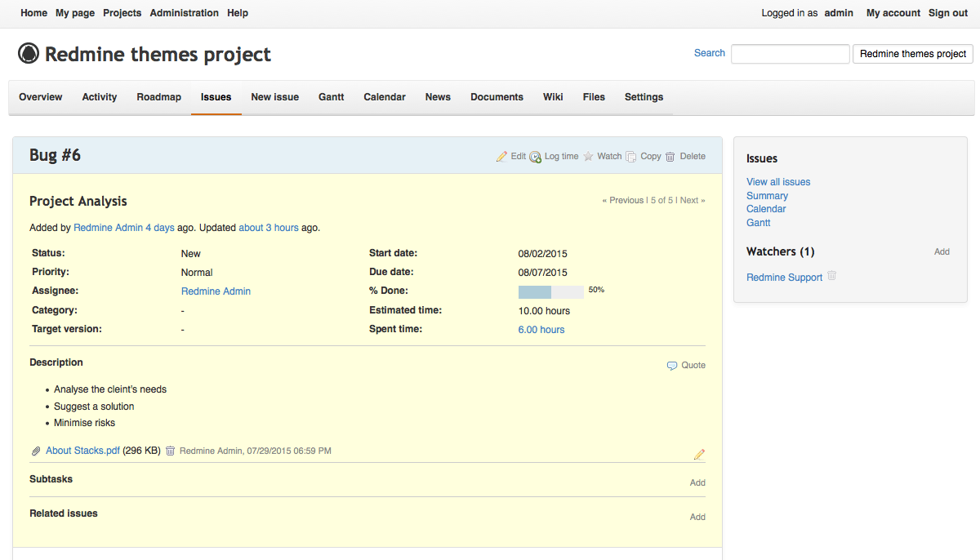Go to the Gantt tab
Image resolution: width=980 pixels, height=560 pixels.
coord(332,97)
